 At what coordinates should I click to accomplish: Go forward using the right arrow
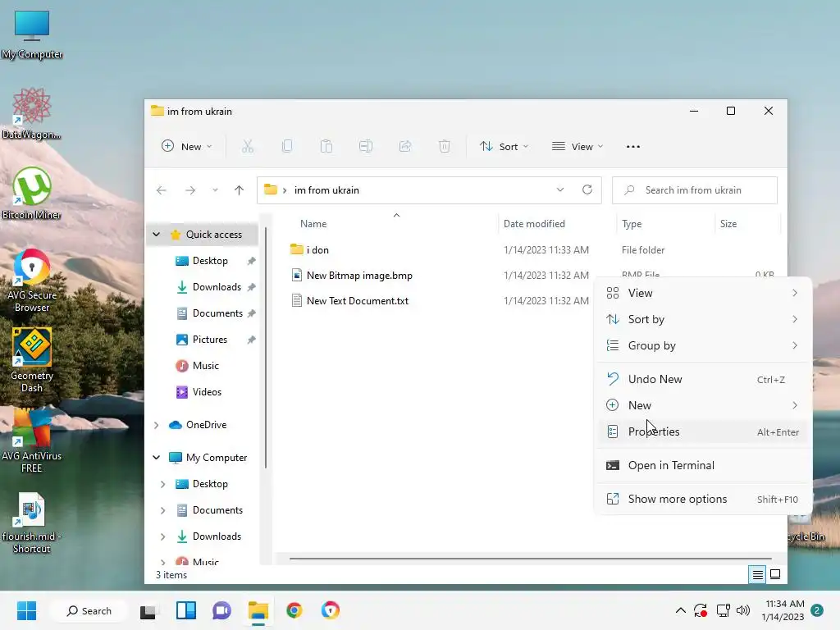click(x=190, y=190)
